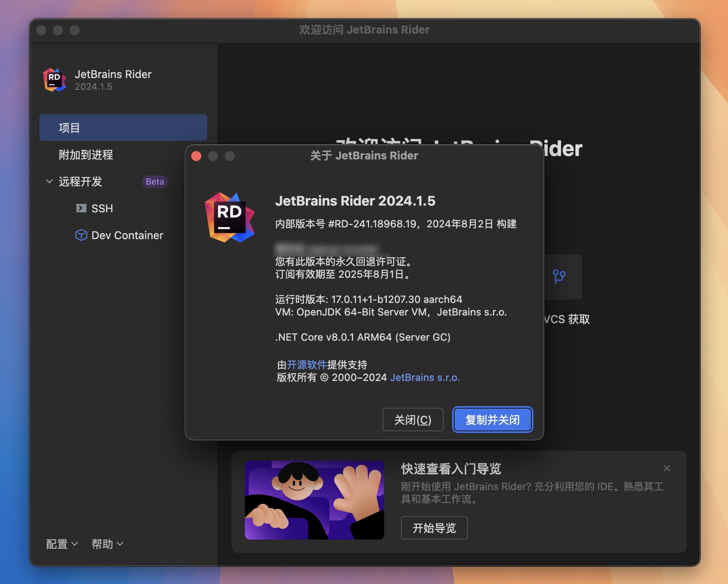The width and height of the screenshot is (728, 584).
Task: Click the .NET Core v8.0.1 ARM64 line
Action: 363,337
